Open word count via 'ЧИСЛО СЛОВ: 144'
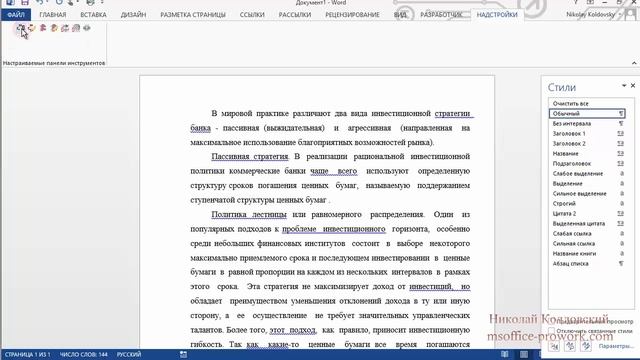 pos(84,354)
